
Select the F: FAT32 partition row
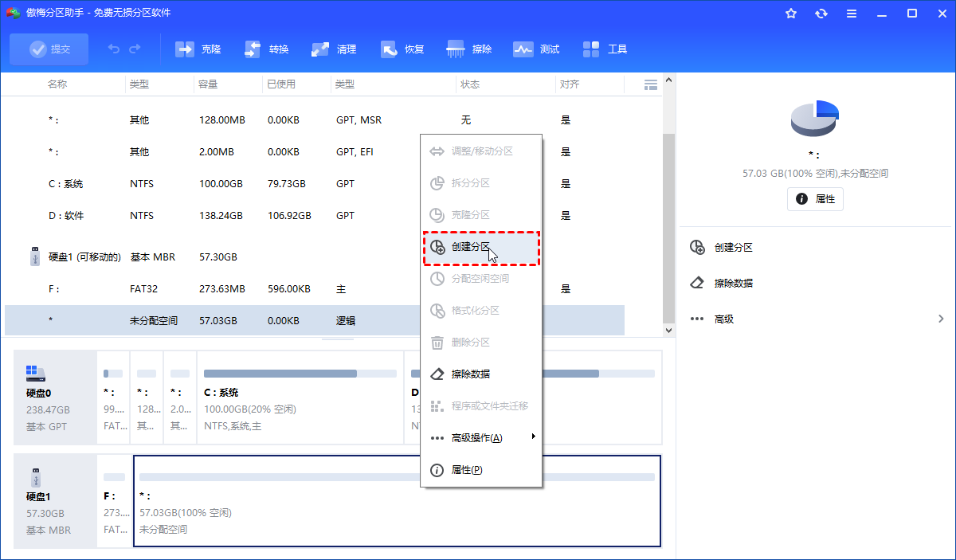239,289
